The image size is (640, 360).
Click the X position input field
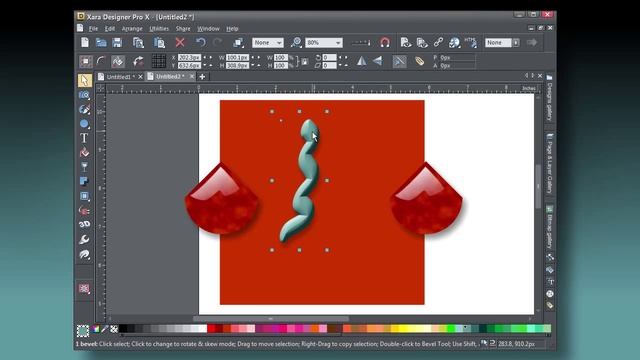(x=189, y=58)
